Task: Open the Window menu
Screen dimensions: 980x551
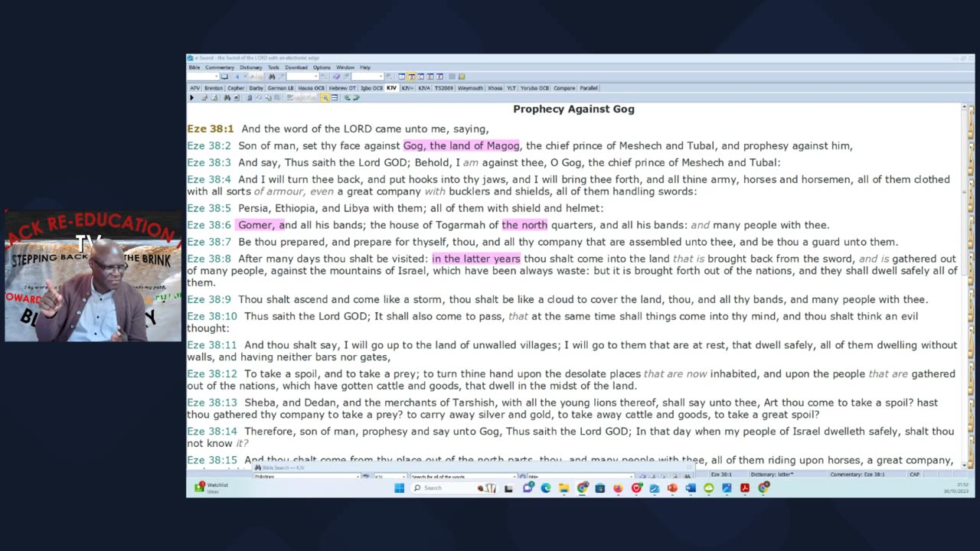Action: 345,67
